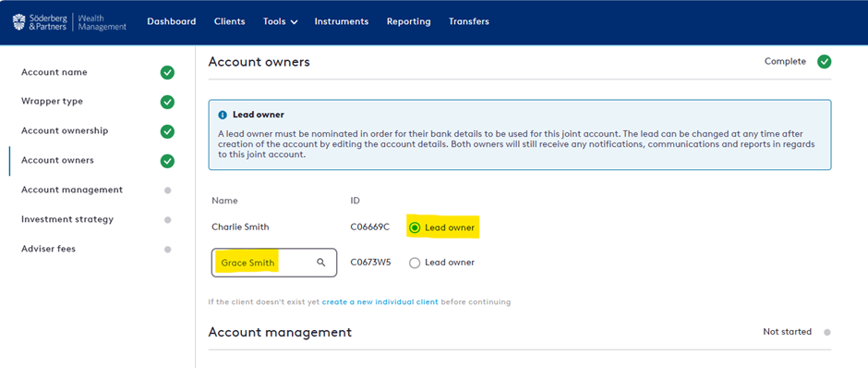The image size is (868, 368).
Task: Follow the create a new individual client link
Action: pos(380,302)
